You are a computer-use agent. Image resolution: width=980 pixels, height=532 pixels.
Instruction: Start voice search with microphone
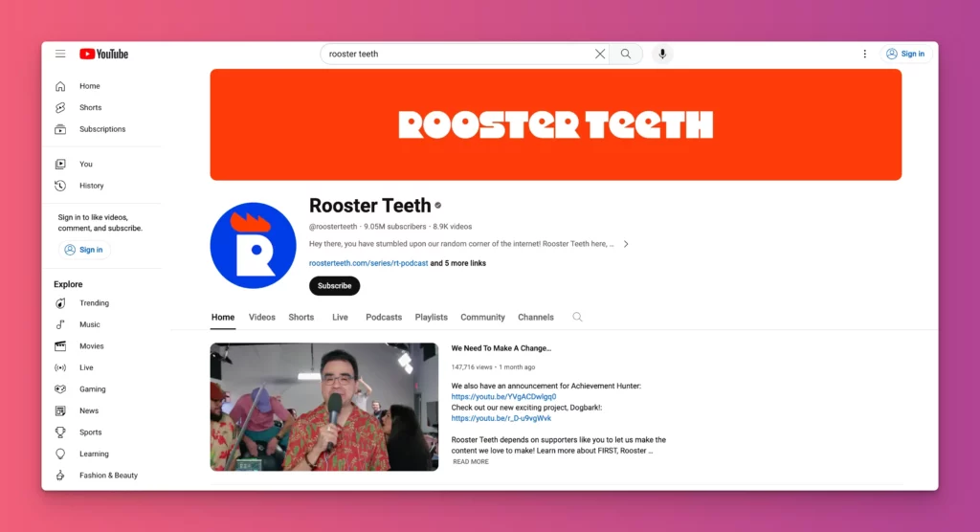pos(662,54)
